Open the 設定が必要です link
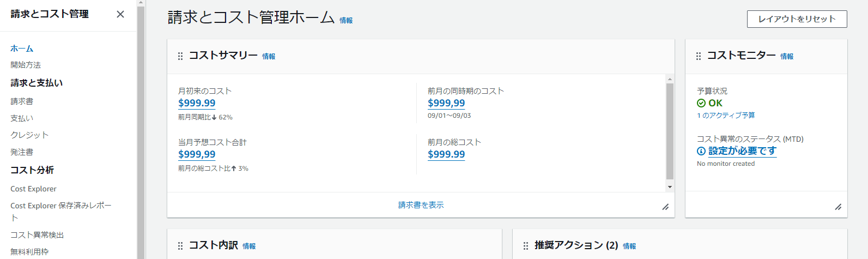 742,151
